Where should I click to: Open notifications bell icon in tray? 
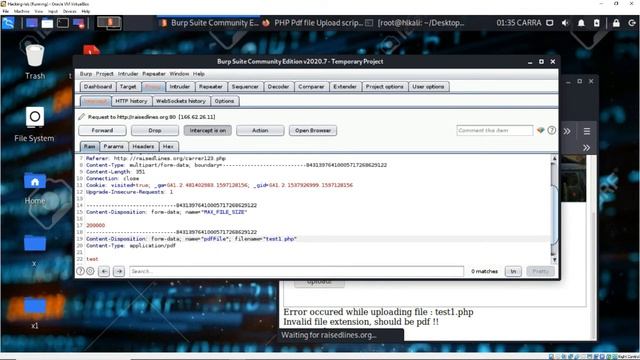click(581, 23)
